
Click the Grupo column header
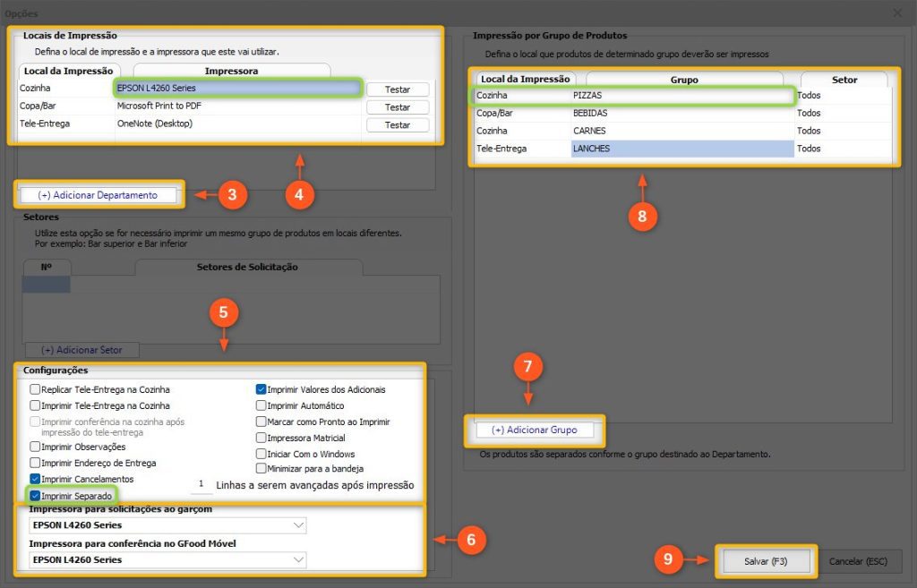point(684,79)
